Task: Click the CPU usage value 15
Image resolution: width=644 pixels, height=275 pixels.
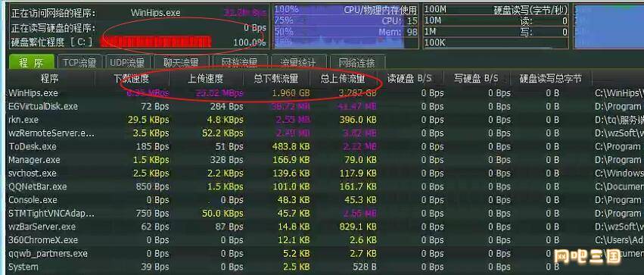Action: (412, 20)
